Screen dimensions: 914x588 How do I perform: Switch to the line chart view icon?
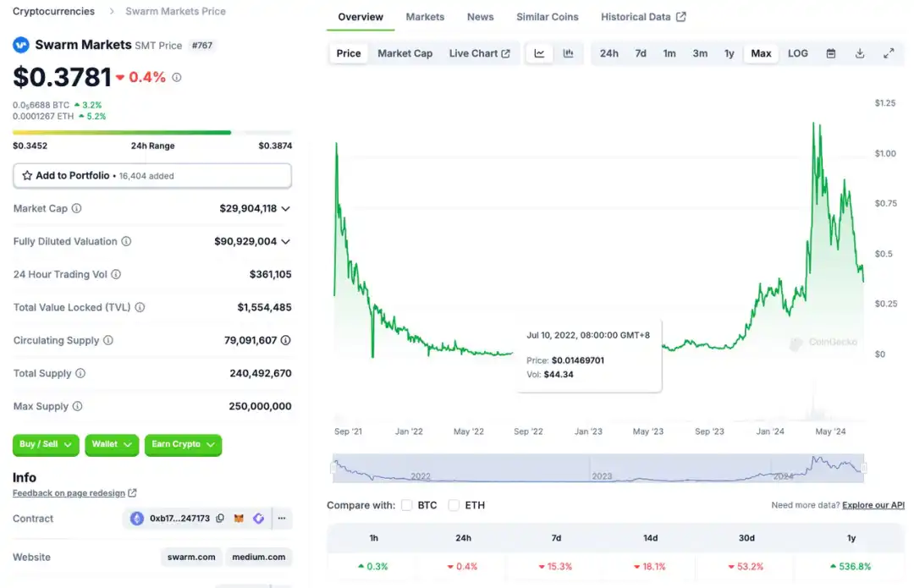[x=539, y=53]
